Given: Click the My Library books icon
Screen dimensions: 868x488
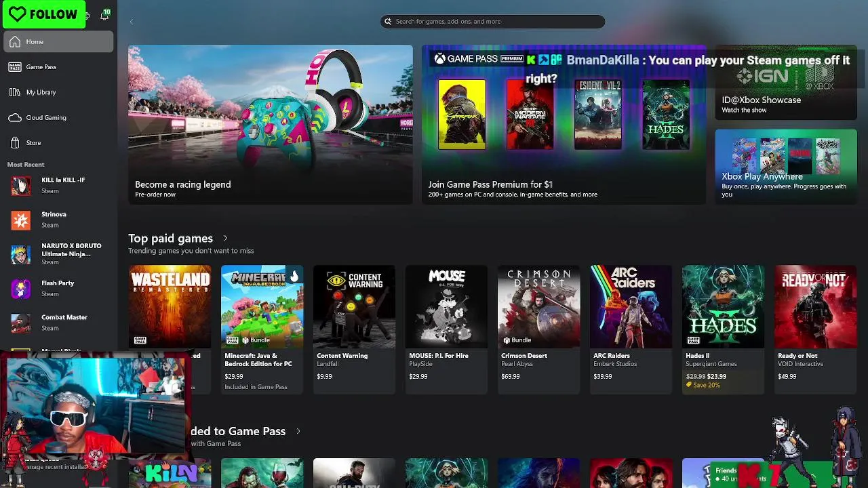Looking at the screenshot, I should pos(15,92).
